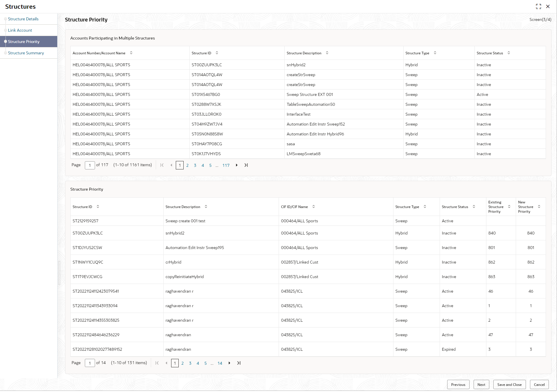Click the Previous button

(x=458, y=384)
